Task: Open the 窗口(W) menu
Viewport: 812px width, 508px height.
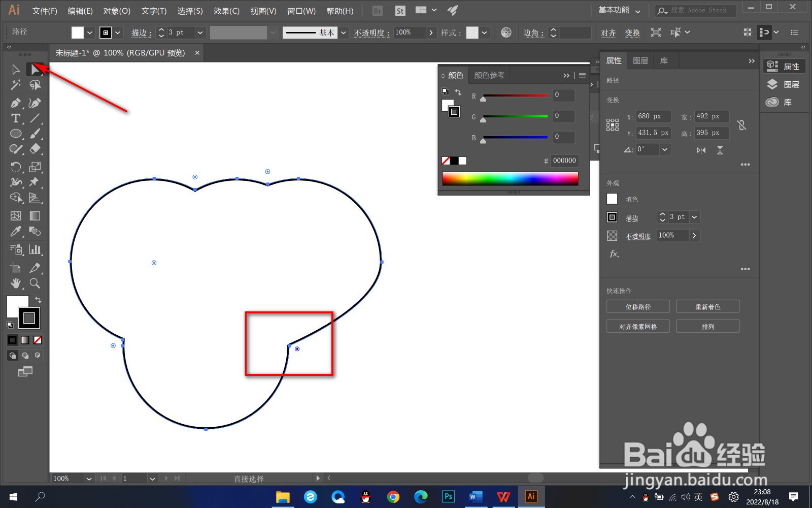Action: click(301, 11)
